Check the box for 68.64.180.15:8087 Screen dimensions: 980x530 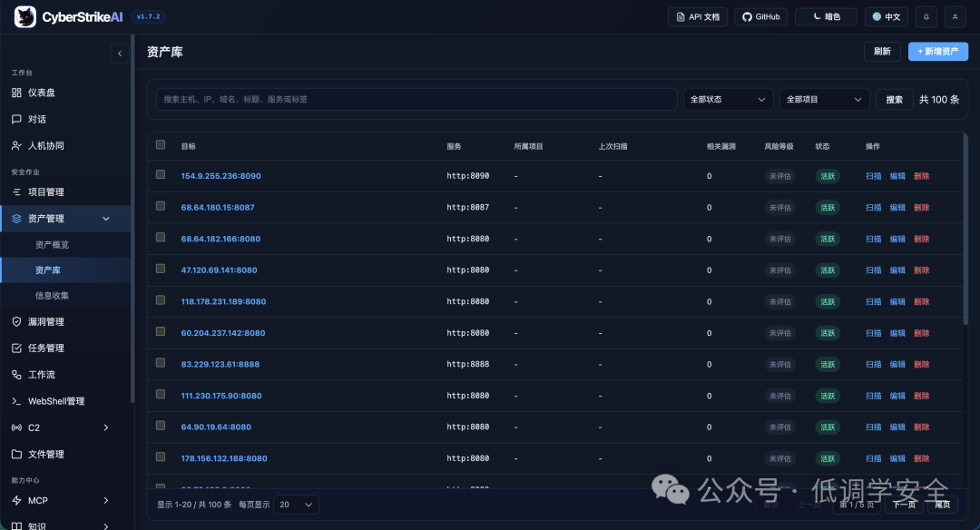(x=161, y=206)
